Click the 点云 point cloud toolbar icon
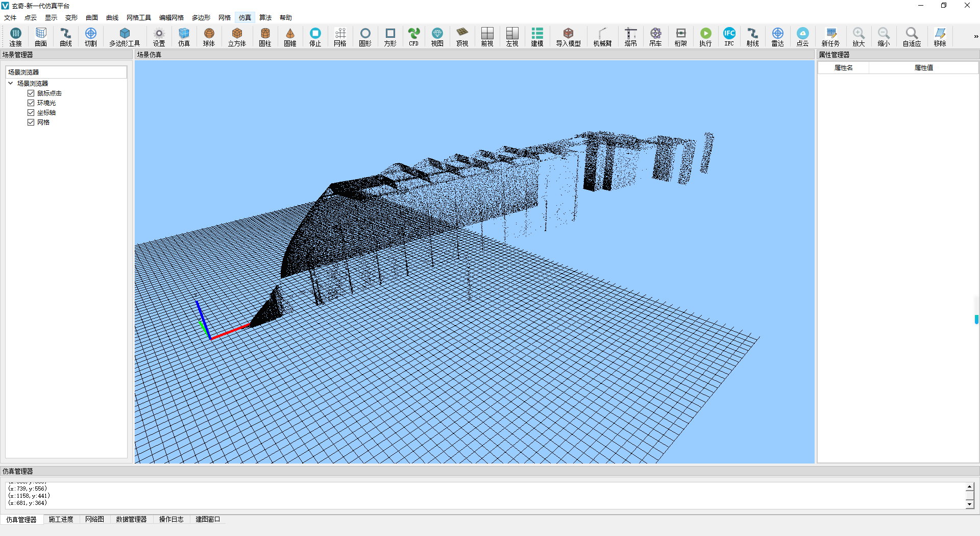This screenshot has height=536, width=980. [803, 37]
